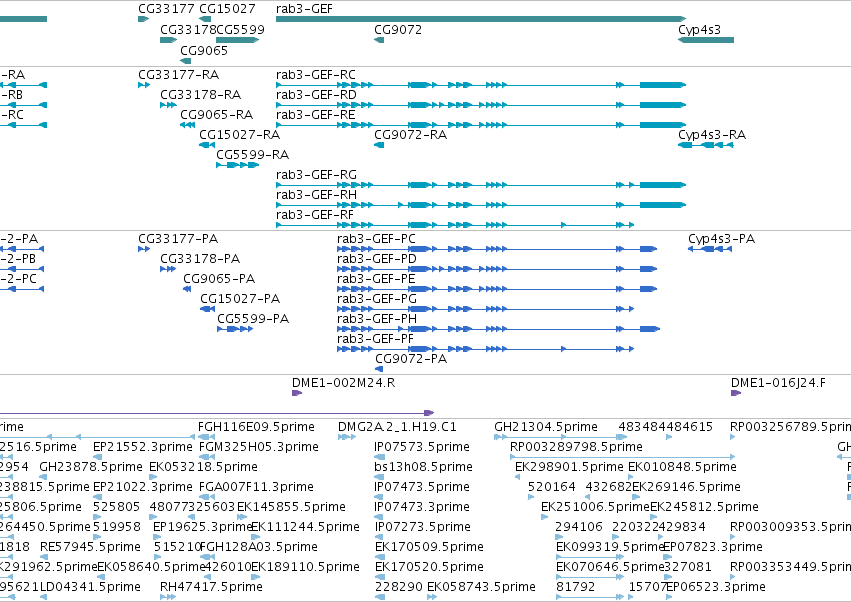Select the EK170509.5prime EST label
This screenshot has width=851, height=602.
click(x=429, y=547)
